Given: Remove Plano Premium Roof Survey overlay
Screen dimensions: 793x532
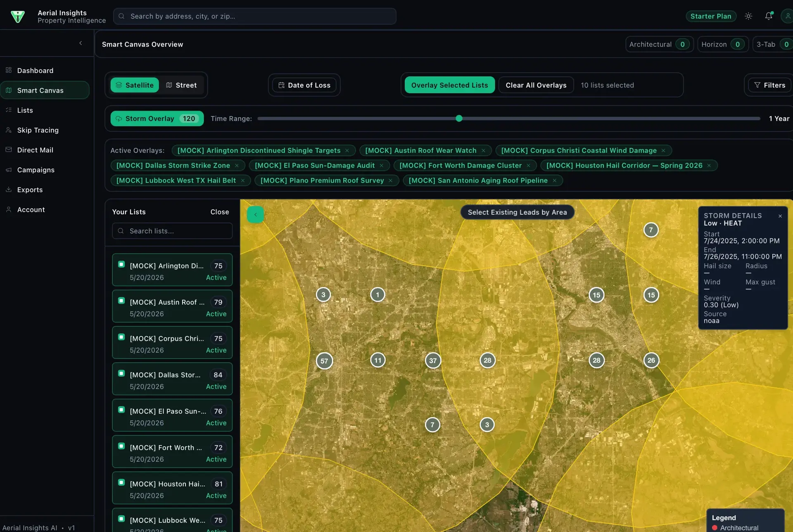Looking at the screenshot, I should 390,180.
